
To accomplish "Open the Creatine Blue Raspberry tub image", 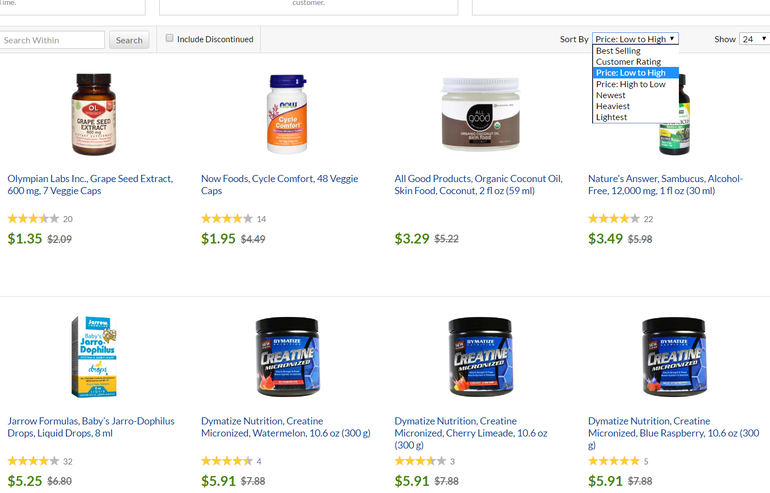I will pos(674,356).
